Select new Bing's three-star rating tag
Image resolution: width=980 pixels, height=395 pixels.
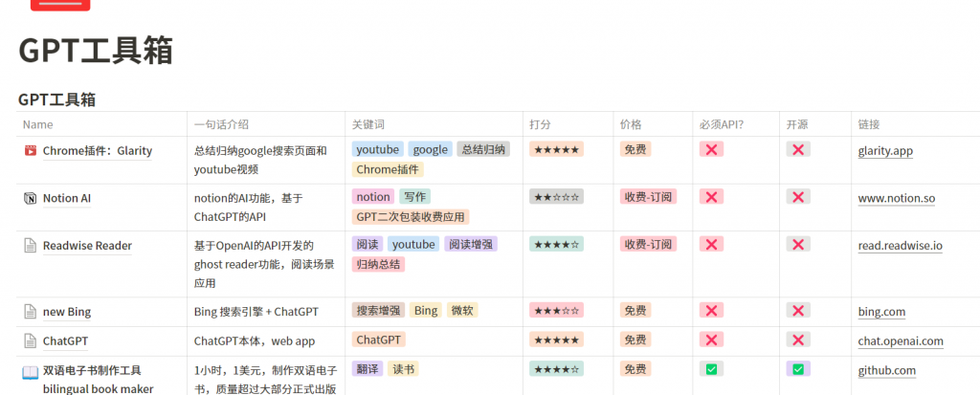(556, 310)
